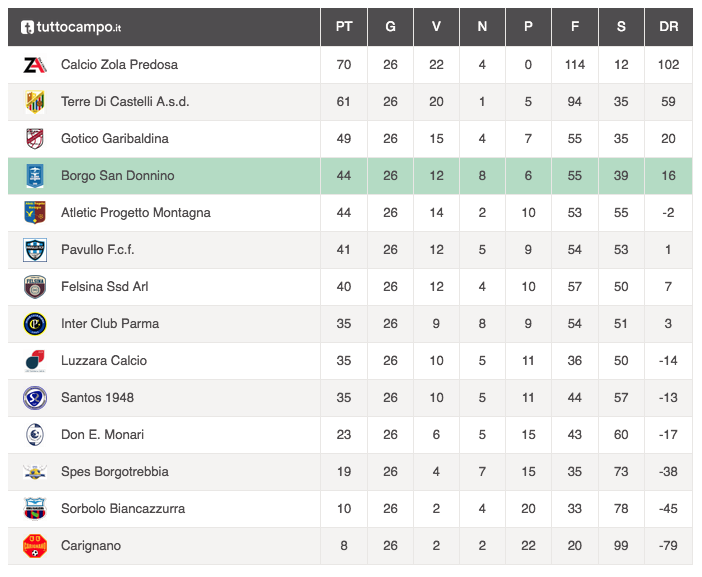
Task: Click the Pavullo F.c.f. shield logo
Action: [x=34, y=250]
